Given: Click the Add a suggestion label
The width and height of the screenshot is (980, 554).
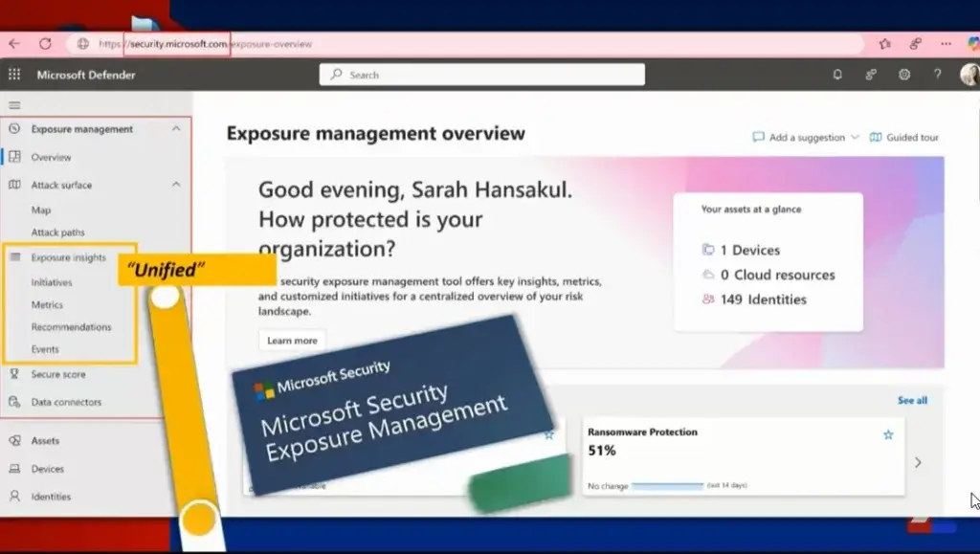Looking at the screenshot, I should (807, 137).
